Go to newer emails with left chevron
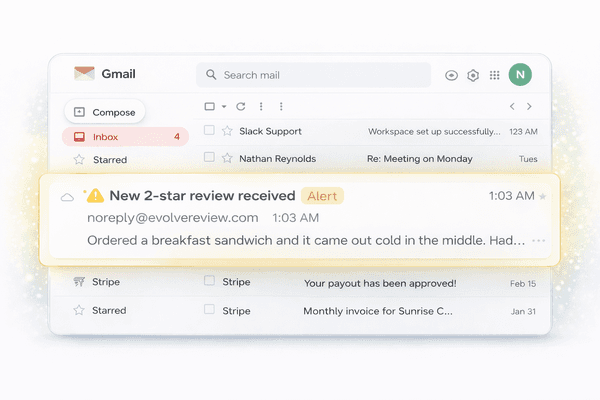600x400 pixels. pyautogui.click(x=512, y=106)
